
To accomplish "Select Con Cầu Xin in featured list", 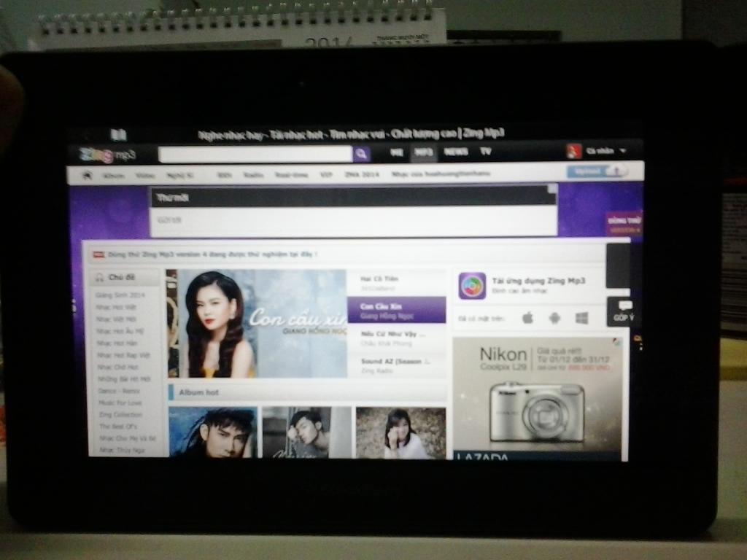I will point(396,310).
